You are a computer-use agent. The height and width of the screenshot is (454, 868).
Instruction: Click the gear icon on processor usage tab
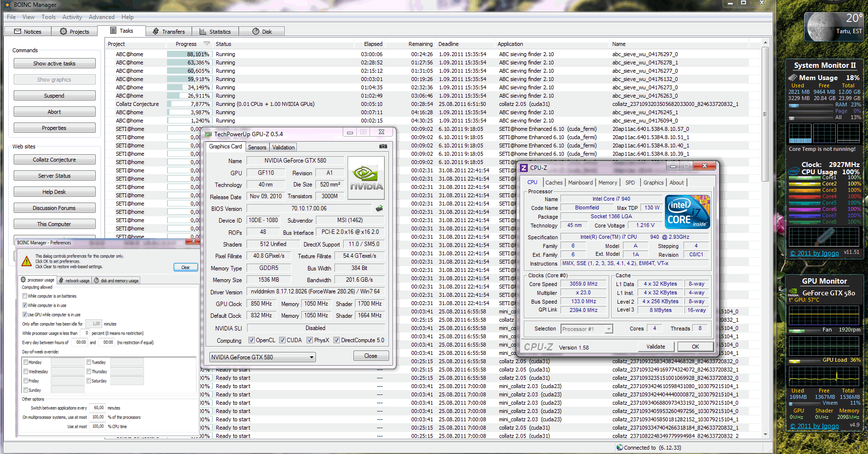click(x=23, y=280)
